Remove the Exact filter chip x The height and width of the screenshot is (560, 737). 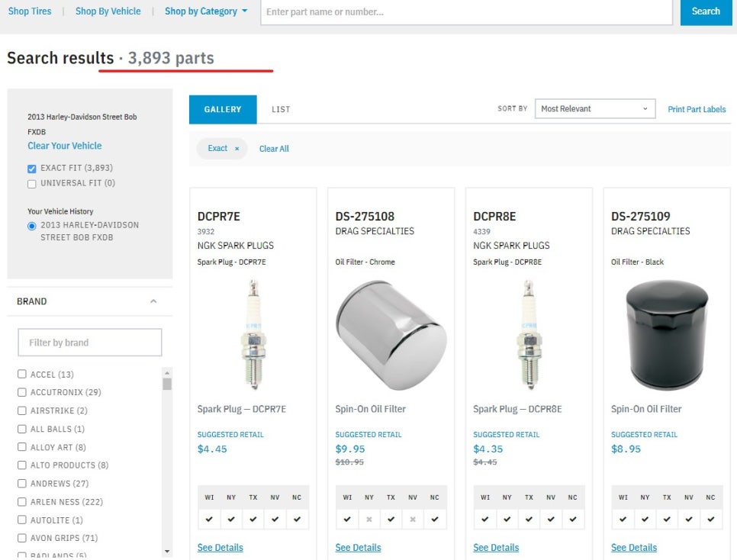tap(237, 149)
